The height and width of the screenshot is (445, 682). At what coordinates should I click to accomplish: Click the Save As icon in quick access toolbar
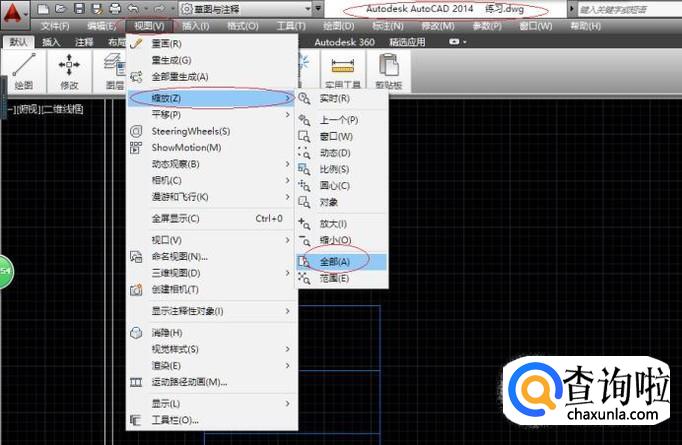[x=97, y=8]
